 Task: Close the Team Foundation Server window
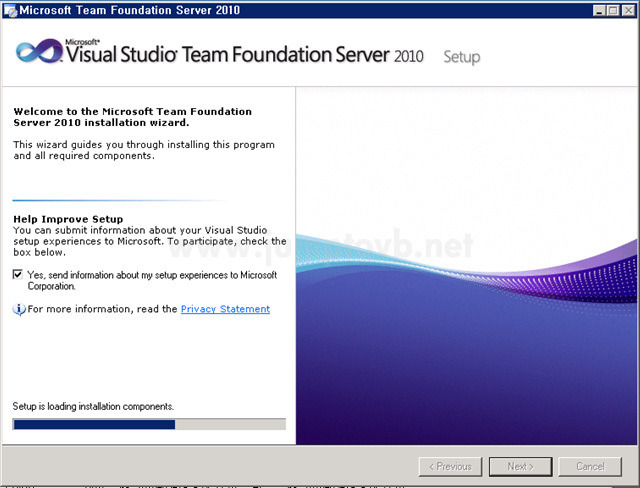point(628,11)
